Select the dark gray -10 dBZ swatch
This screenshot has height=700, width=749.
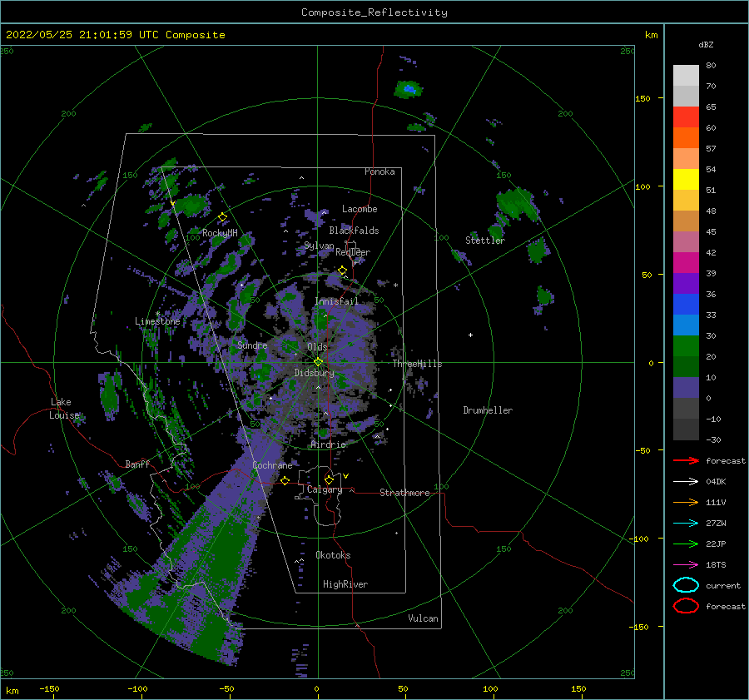tap(686, 429)
